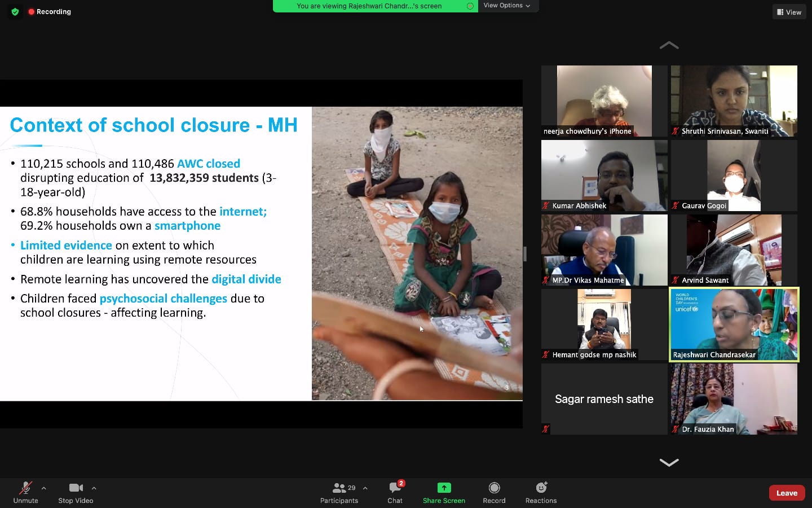
Task: Open the Participants panel
Action: click(x=339, y=493)
